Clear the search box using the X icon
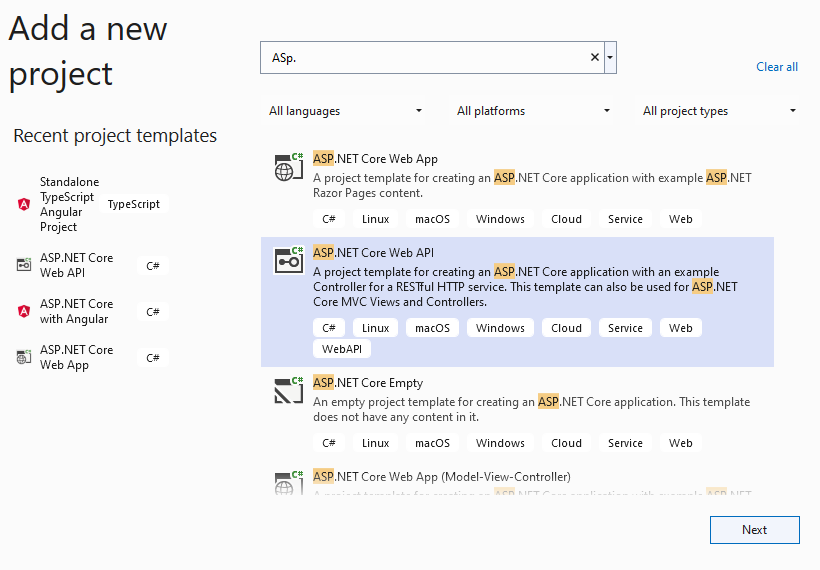Viewport: 820px width, 570px height. point(595,58)
